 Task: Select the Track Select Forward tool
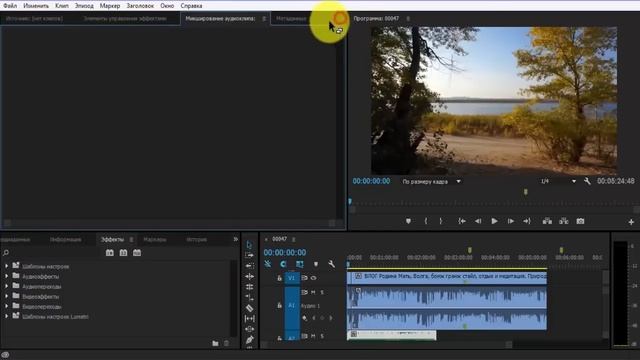tap(249, 255)
